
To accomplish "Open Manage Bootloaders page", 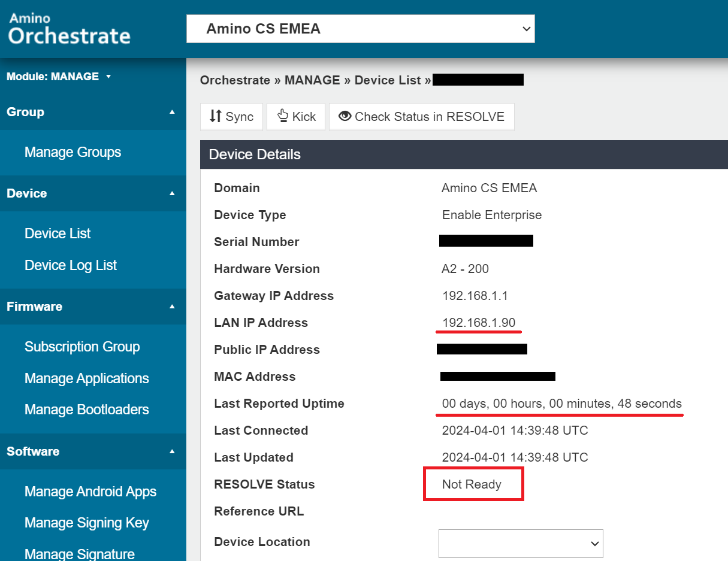I will (87, 410).
